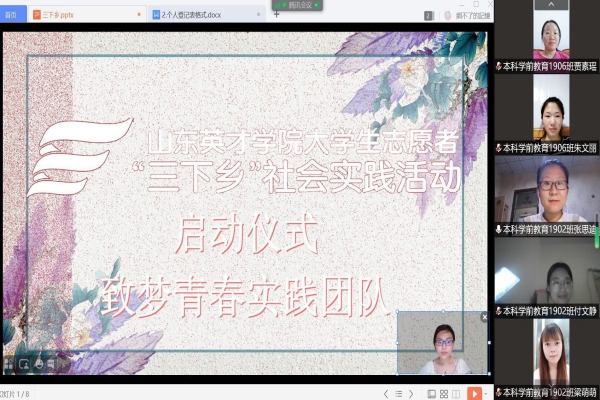Screen dimensions: 600x400
Task: Click the "三下乡"社会实践活动 title line
Action: click(x=297, y=176)
